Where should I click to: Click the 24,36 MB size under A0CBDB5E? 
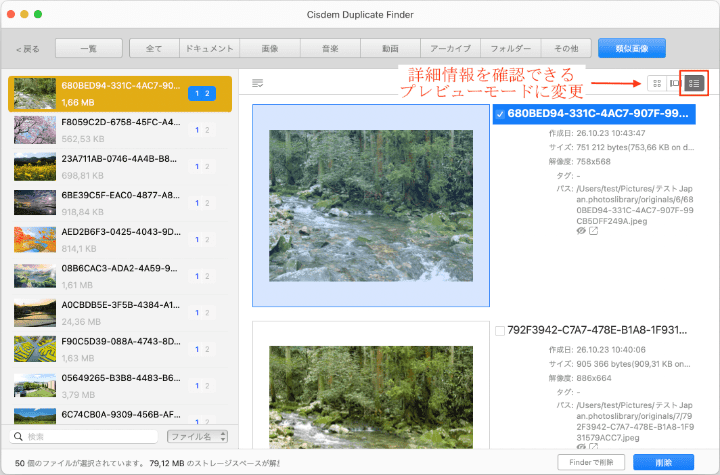[x=81, y=322]
